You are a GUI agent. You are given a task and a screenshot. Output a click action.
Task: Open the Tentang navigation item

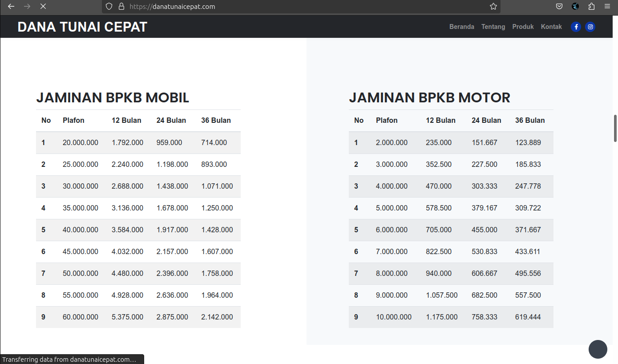coord(493,27)
